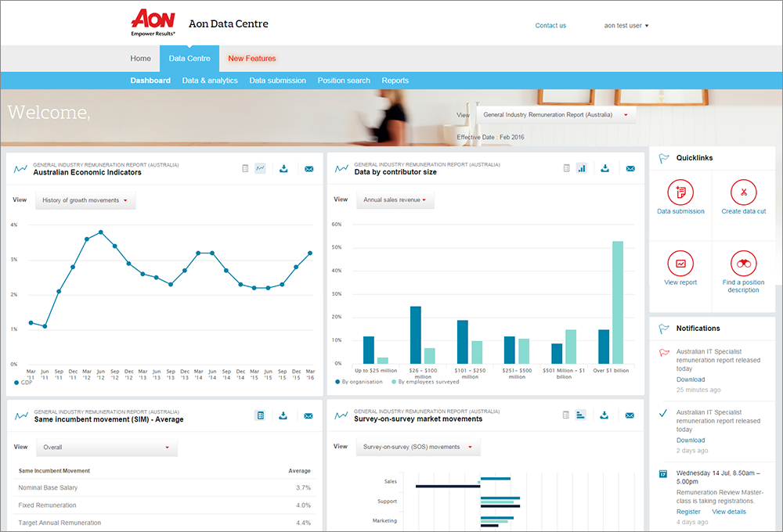The image size is (783, 532).
Task: Email the Same incumbent movement widget
Action: 309,415
